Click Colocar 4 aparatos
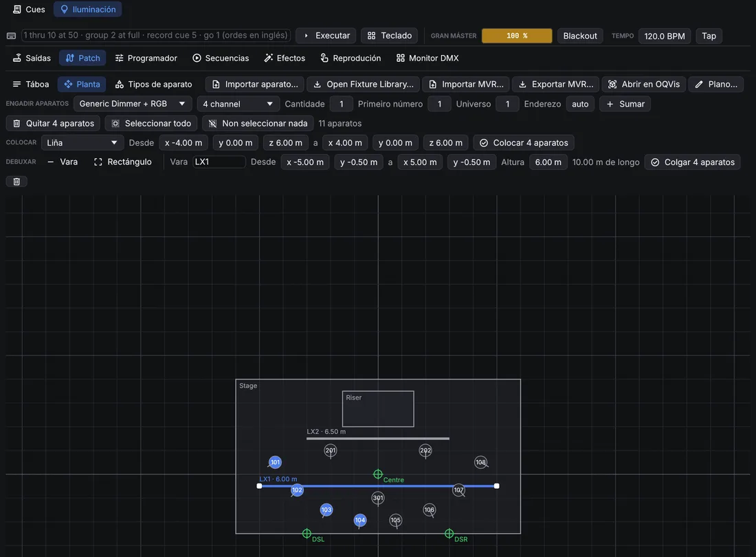Image resolution: width=756 pixels, height=557 pixels. pos(524,143)
